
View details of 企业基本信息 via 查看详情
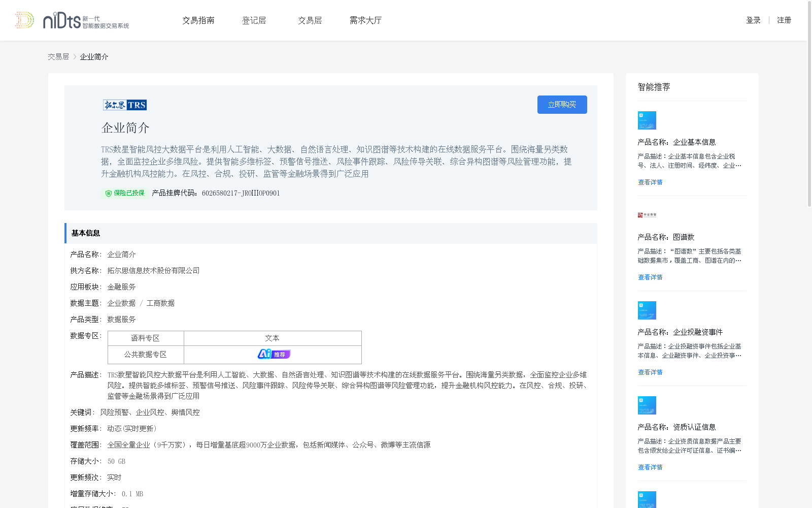(650, 182)
